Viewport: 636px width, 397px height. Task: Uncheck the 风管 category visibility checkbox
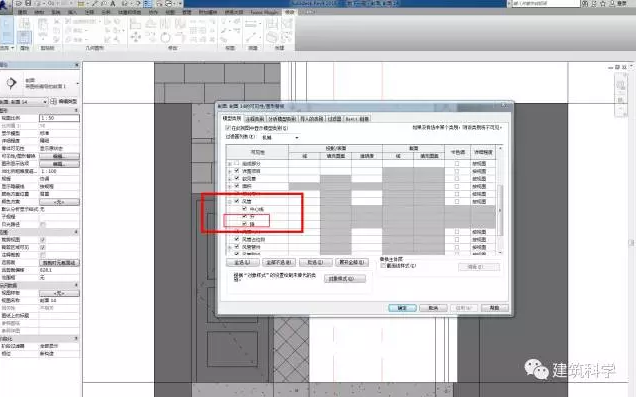pos(237,201)
